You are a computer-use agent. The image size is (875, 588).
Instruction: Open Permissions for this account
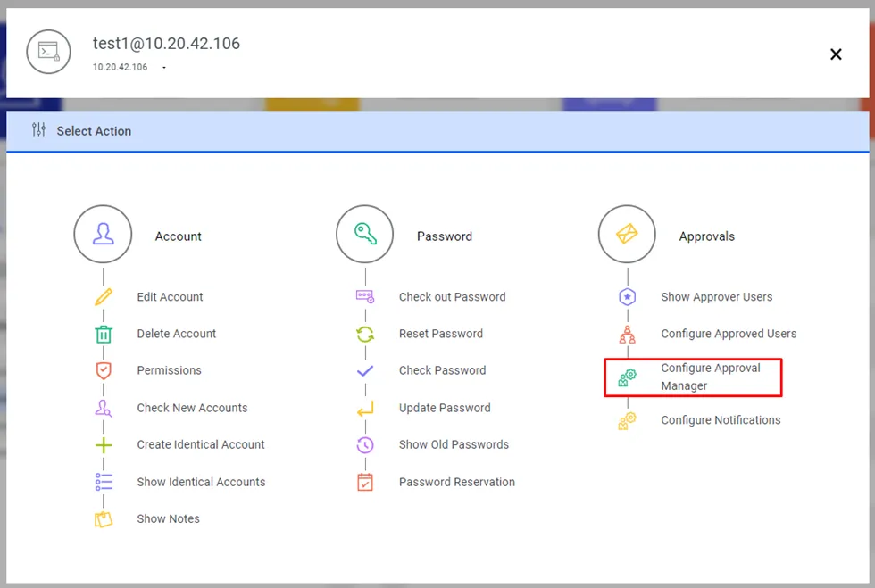[x=169, y=370]
